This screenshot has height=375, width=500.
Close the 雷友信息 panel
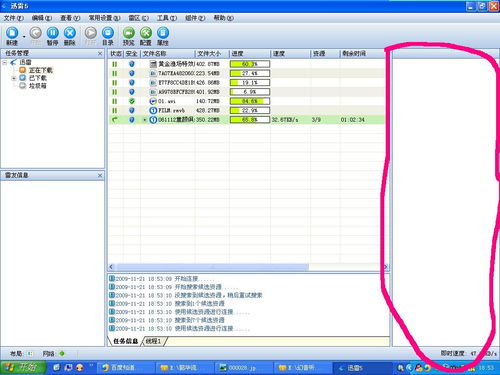point(100,175)
